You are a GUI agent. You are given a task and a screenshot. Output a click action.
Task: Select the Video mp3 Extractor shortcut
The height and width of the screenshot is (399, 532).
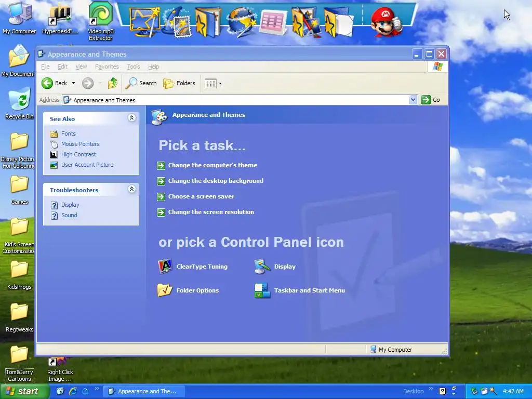click(x=100, y=21)
